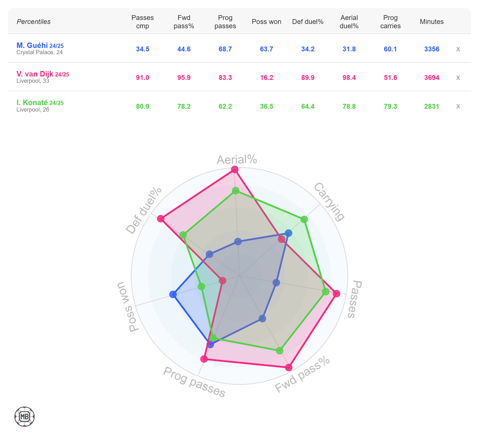
Task: Click the Poss won column header
Action: click(x=267, y=22)
